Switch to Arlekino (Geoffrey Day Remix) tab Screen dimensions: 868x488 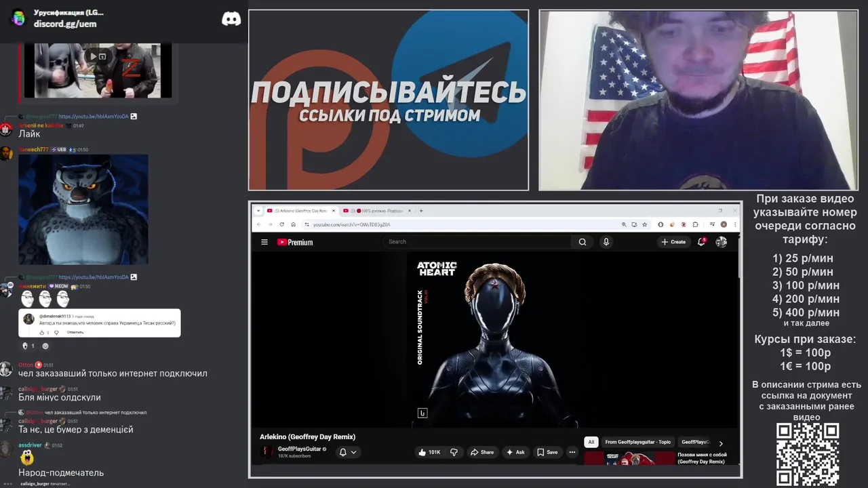[x=300, y=211]
